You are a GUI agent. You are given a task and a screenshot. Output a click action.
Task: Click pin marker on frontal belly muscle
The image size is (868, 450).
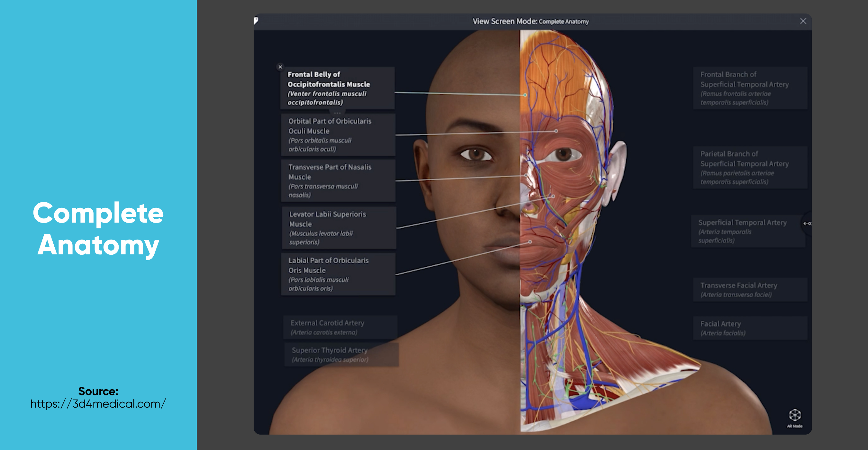click(525, 95)
